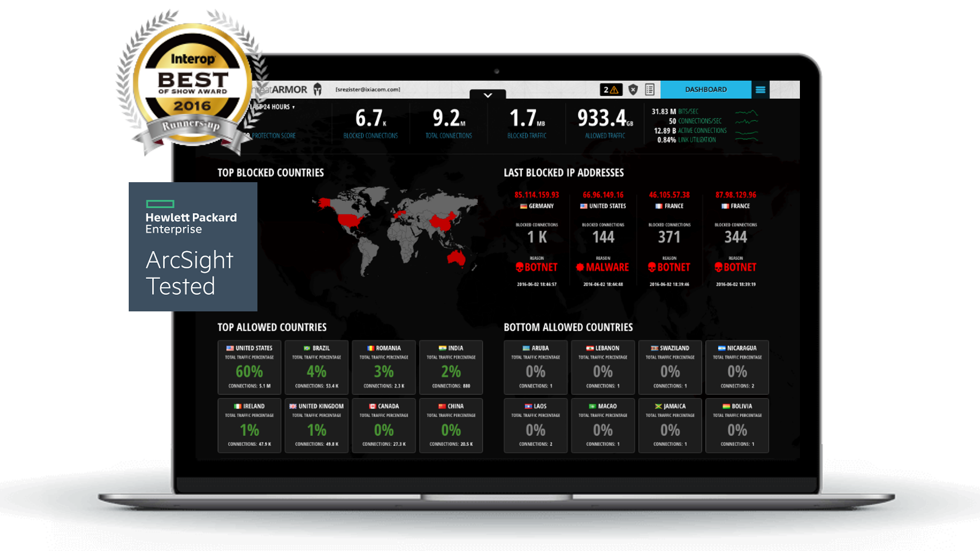The width and height of the screenshot is (980, 551).
Task: Open the Romania 3% card
Action: click(x=384, y=368)
